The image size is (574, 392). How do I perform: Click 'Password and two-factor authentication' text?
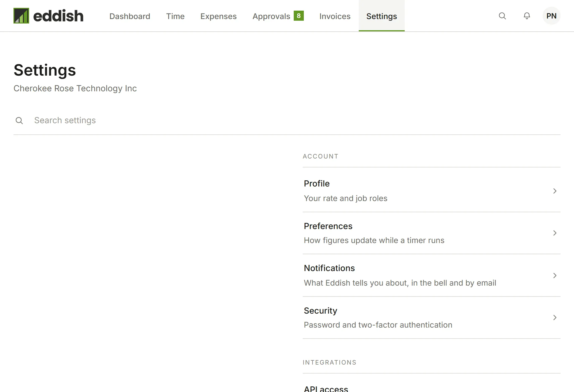click(378, 325)
